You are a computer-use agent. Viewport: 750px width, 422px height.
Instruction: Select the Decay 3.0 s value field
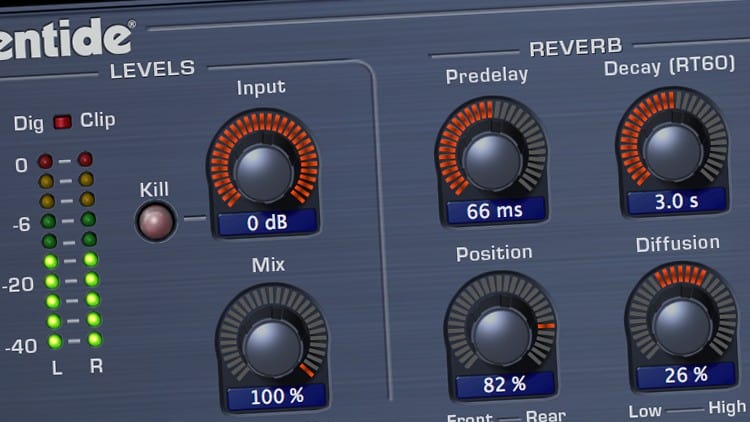click(676, 201)
